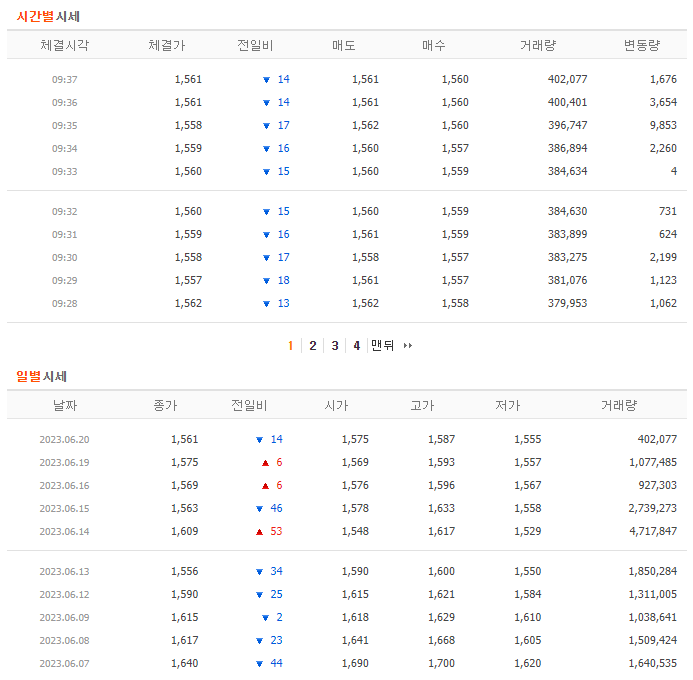Click the 변동량 column header
This screenshot has width=693, height=680.
tap(642, 45)
